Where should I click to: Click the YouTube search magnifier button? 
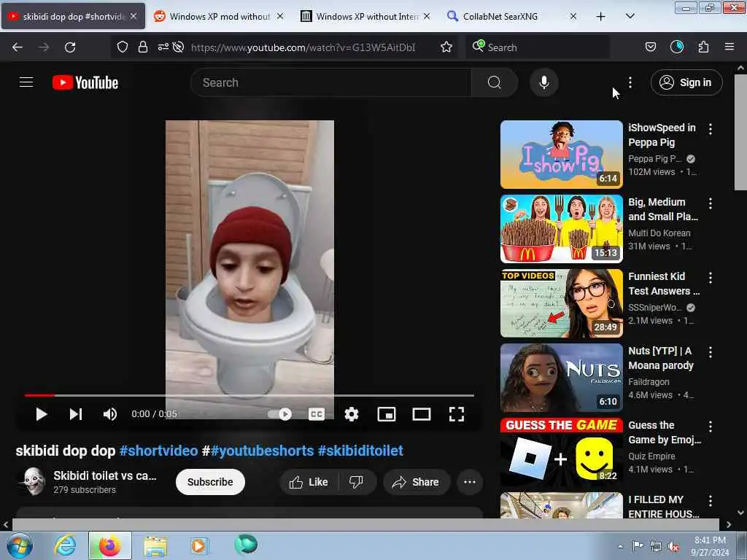click(x=495, y=82)
